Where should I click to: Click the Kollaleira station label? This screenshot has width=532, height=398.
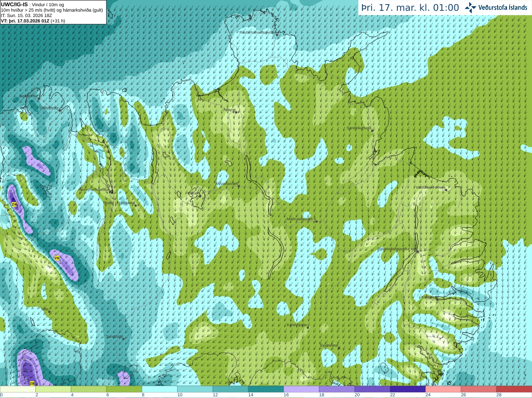(429, 297)
